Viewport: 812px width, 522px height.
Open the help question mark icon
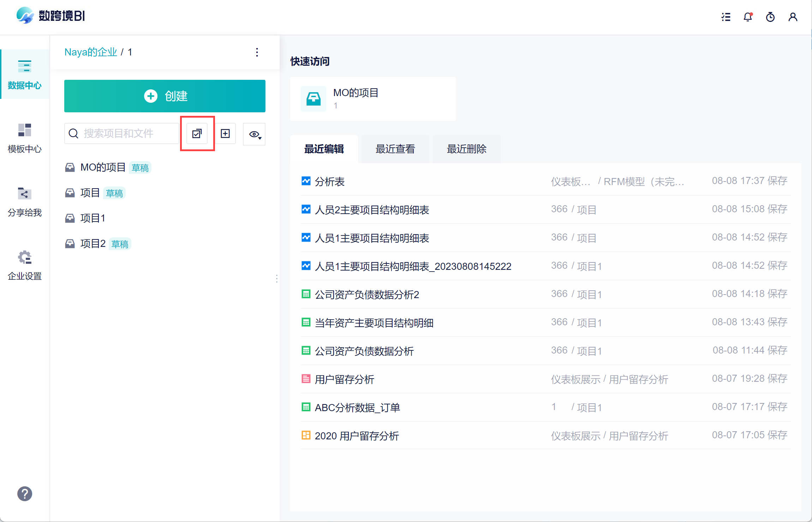25,494
